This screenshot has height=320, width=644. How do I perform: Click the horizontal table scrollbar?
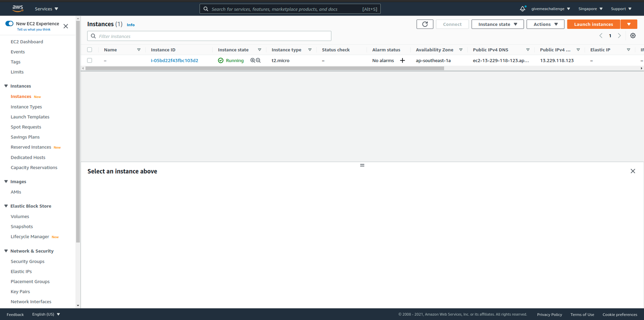[265, 68]
